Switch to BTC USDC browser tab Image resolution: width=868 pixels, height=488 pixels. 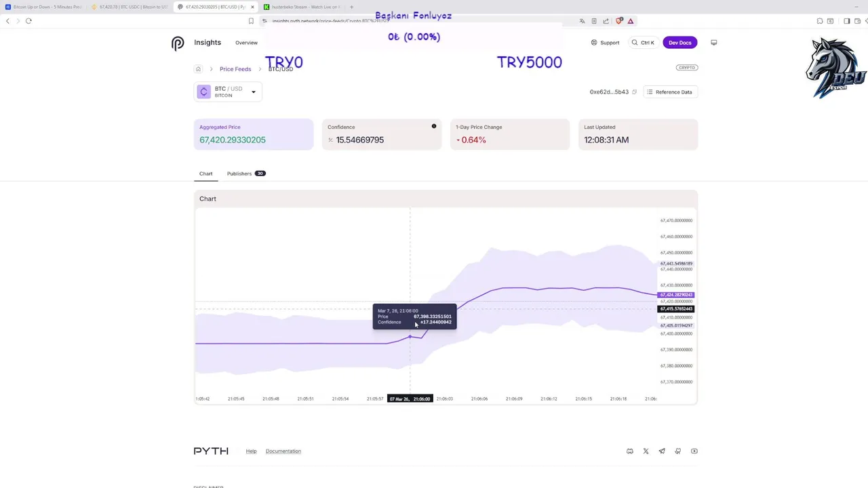129,7
